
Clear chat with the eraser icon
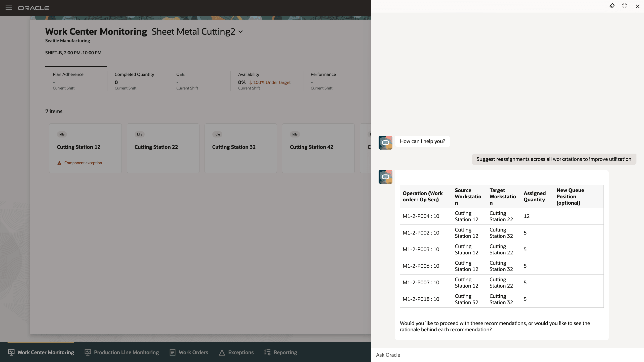pos(612,6)
